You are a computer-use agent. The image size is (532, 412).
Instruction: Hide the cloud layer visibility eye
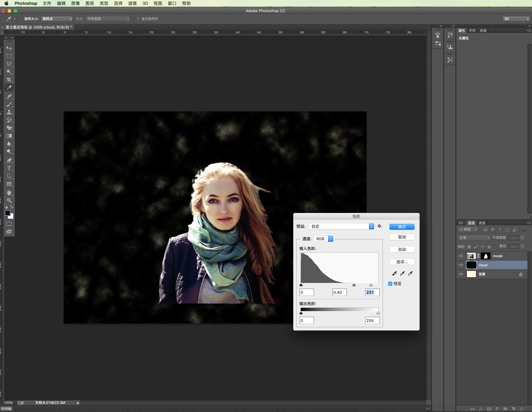(461, 265)
